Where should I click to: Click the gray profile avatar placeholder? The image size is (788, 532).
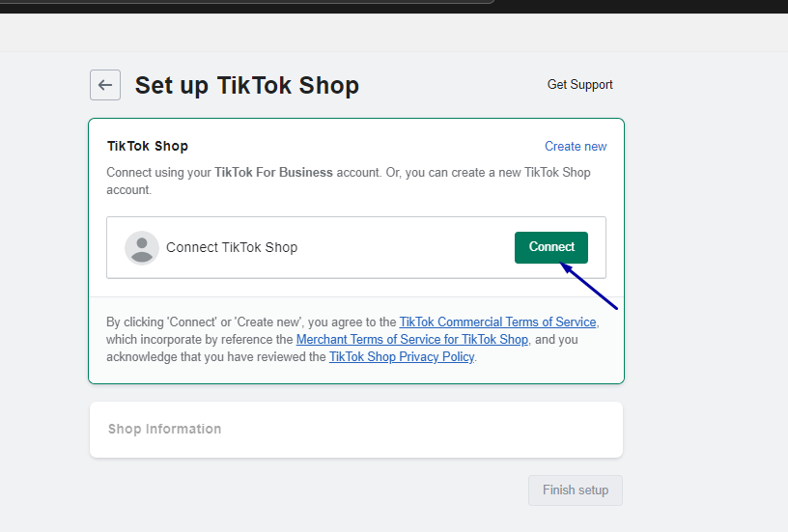(142, 248)
